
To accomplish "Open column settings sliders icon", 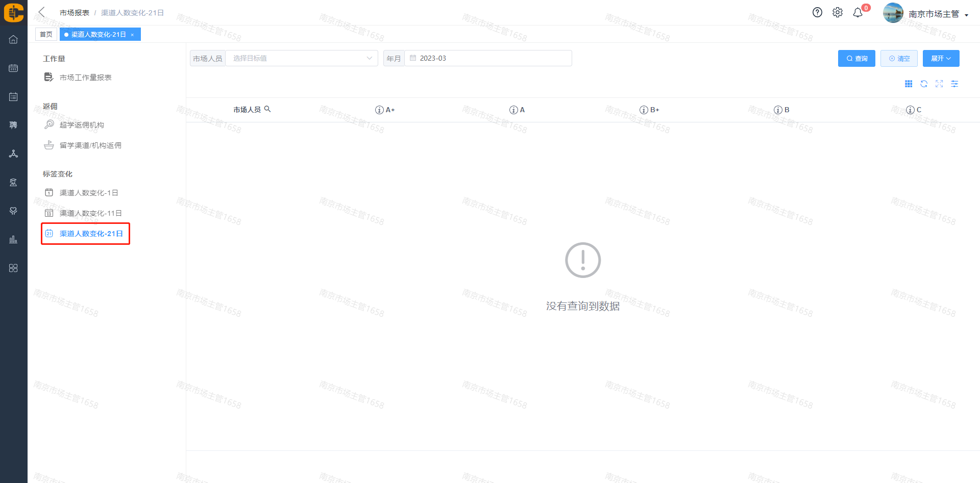I will coord(954,84).
